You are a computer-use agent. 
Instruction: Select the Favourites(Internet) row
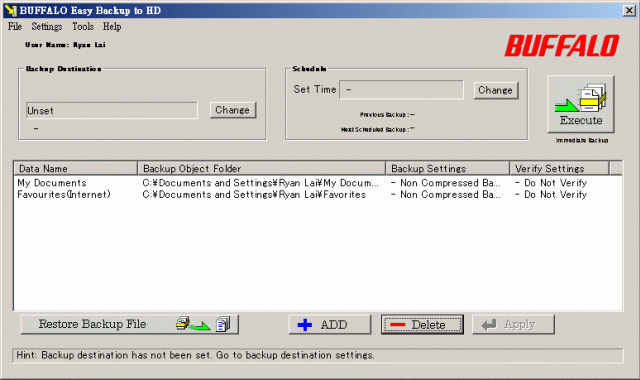coord(318,195)
